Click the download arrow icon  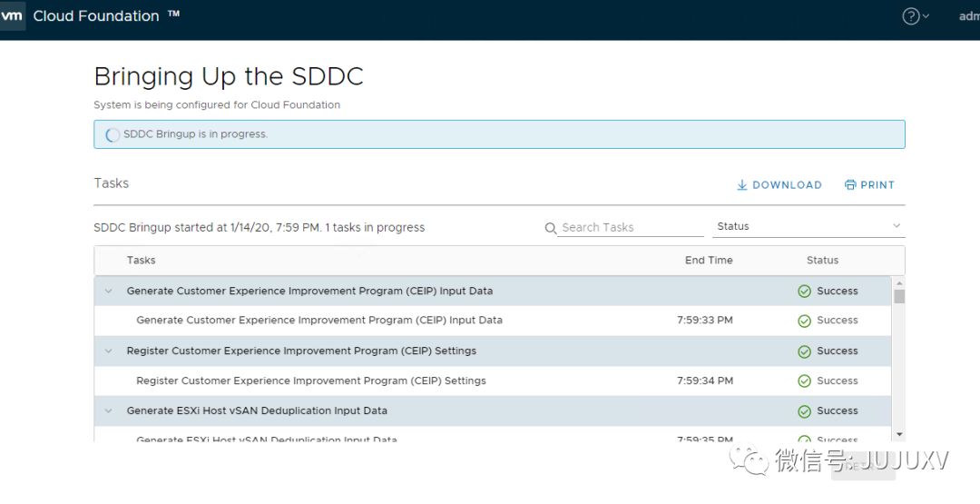[x=742, y=185]
